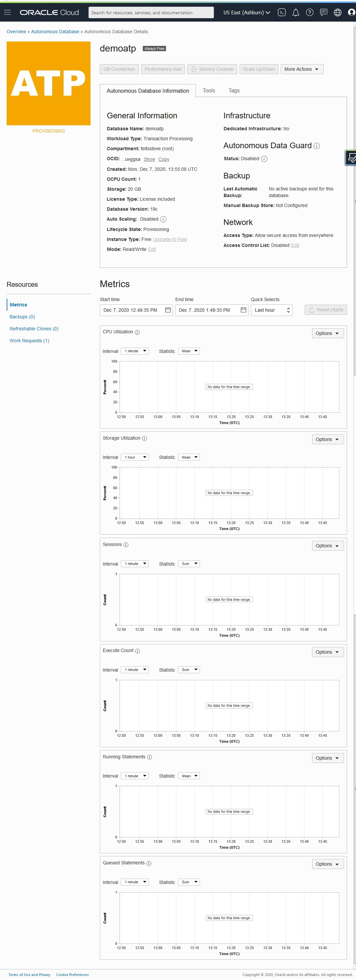This screenshot has height=980, width=356.
Task: Click the Running Statements info icon
Action: (150, 757)
